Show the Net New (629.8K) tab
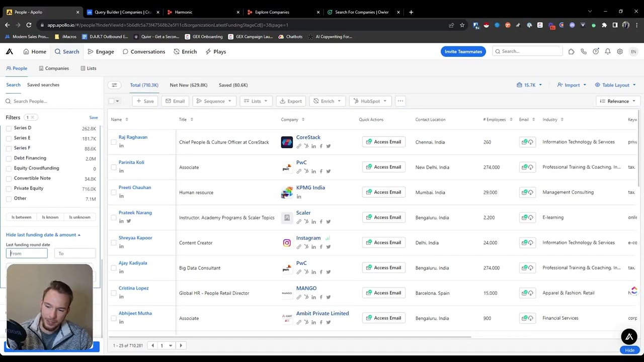The image size is (644, 362). 189,85
